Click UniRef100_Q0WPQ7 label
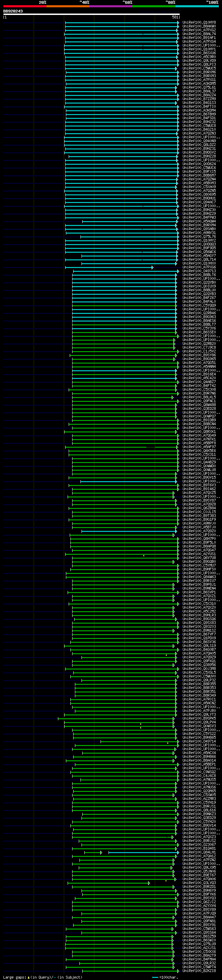This screenshot has width=222, height=980. coord(199,416)
